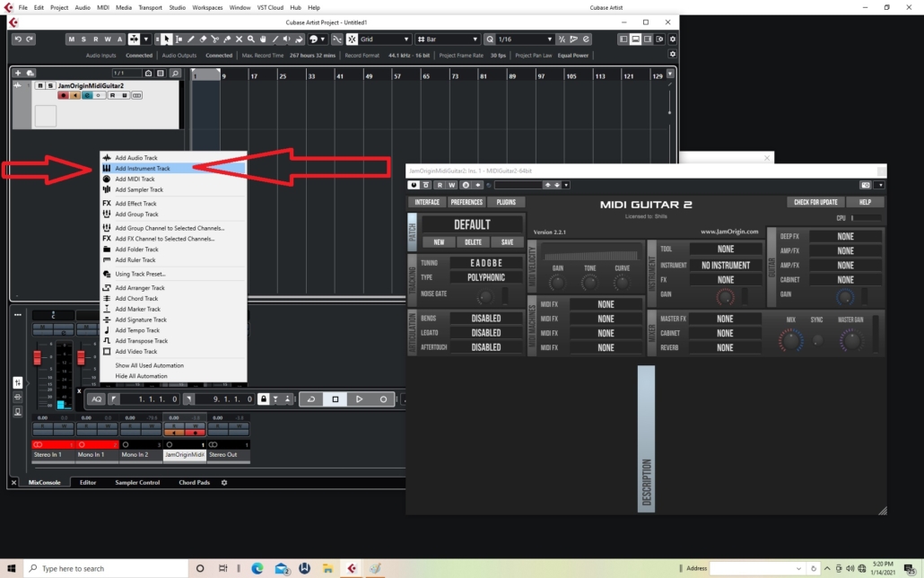Click the Add Track plus icon
924x578 pixels.
click(x=18, y=73)
